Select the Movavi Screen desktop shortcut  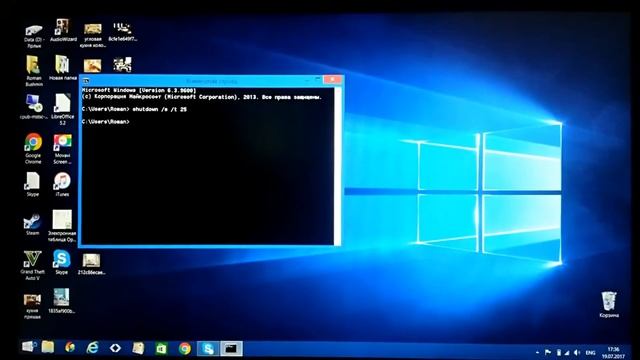click(x=62, y=148)
